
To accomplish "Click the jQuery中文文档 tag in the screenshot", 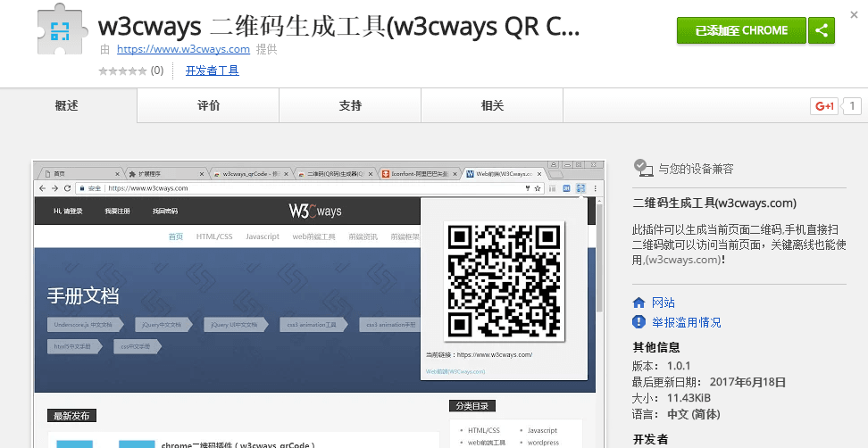I will [163, 325].
